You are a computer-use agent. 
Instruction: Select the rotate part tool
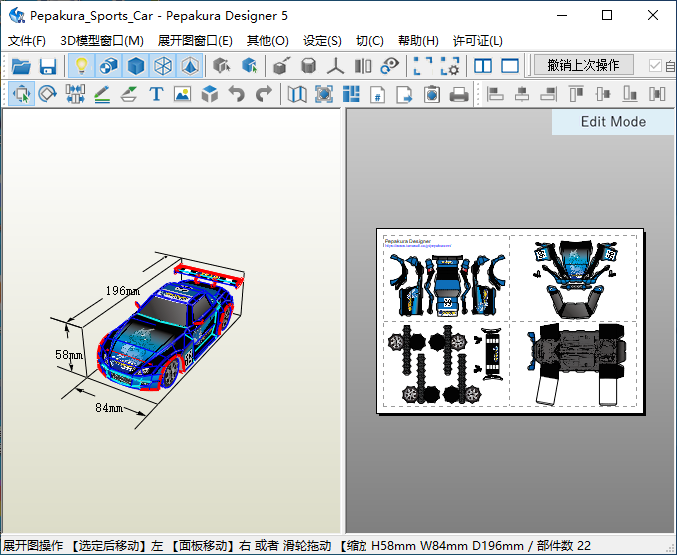click(x=47, y=94)
